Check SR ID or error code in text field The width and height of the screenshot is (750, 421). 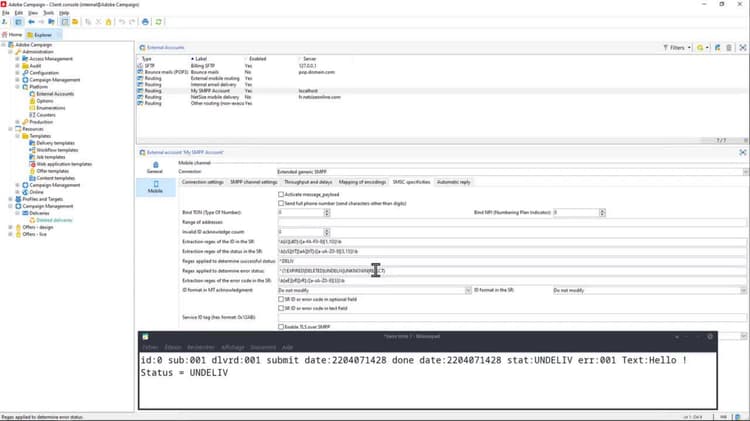pos(281,309)
